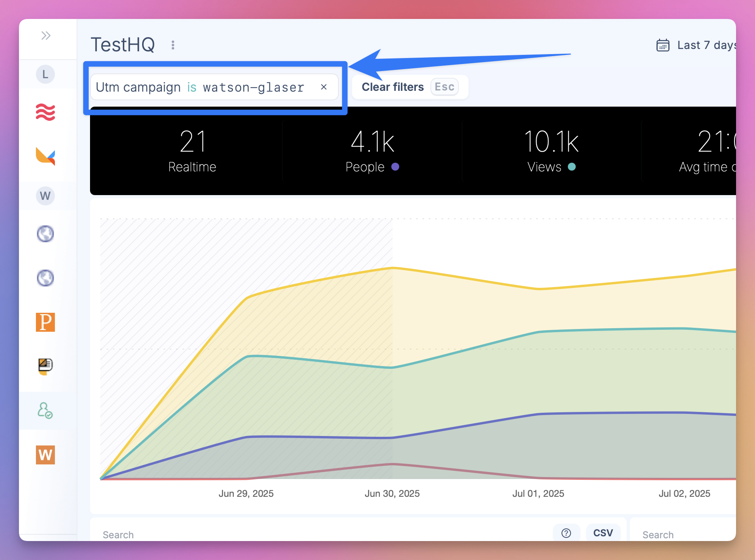The image size is (755, 560).
Task: Click the help question-mark icon
Action: [x=567, y=532]
